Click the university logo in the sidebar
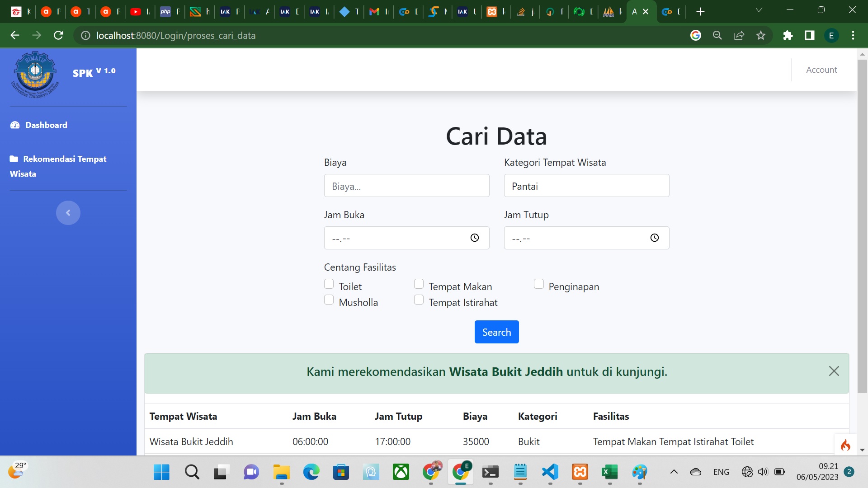Screen dimensions: 868x488 (x=35, y=74)
